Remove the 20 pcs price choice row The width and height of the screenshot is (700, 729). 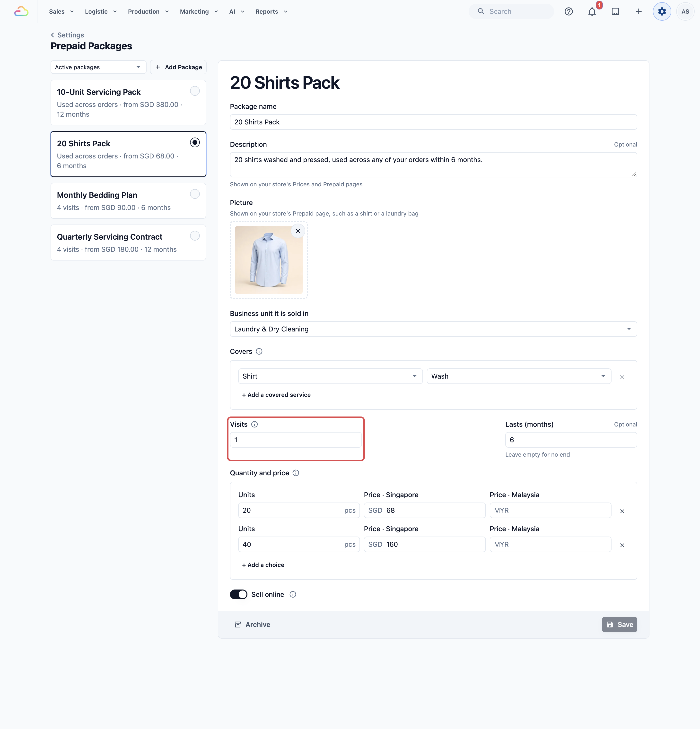tap(622, 511)
